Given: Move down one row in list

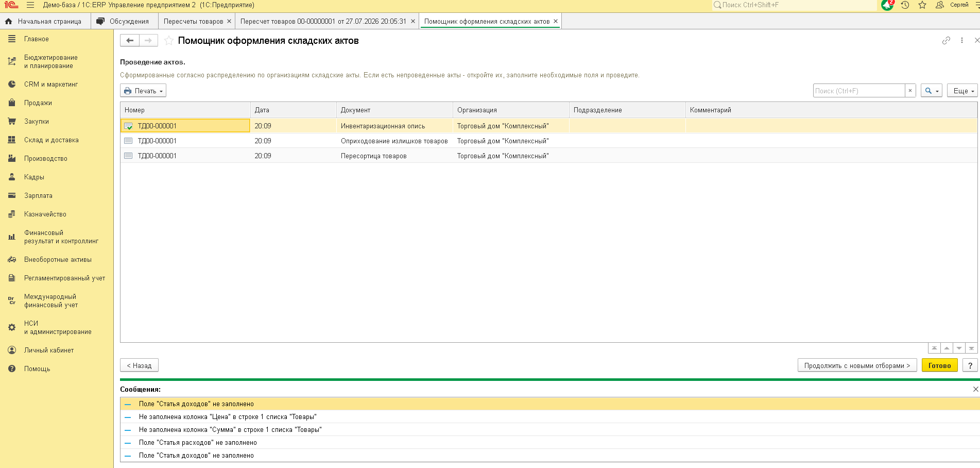Looking at the screenshot, I should tap(959, 348).
